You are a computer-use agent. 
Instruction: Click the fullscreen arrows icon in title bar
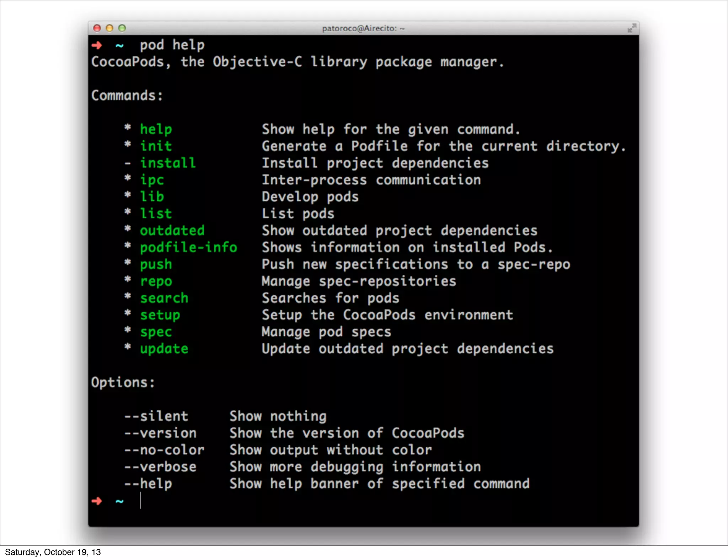632,28
